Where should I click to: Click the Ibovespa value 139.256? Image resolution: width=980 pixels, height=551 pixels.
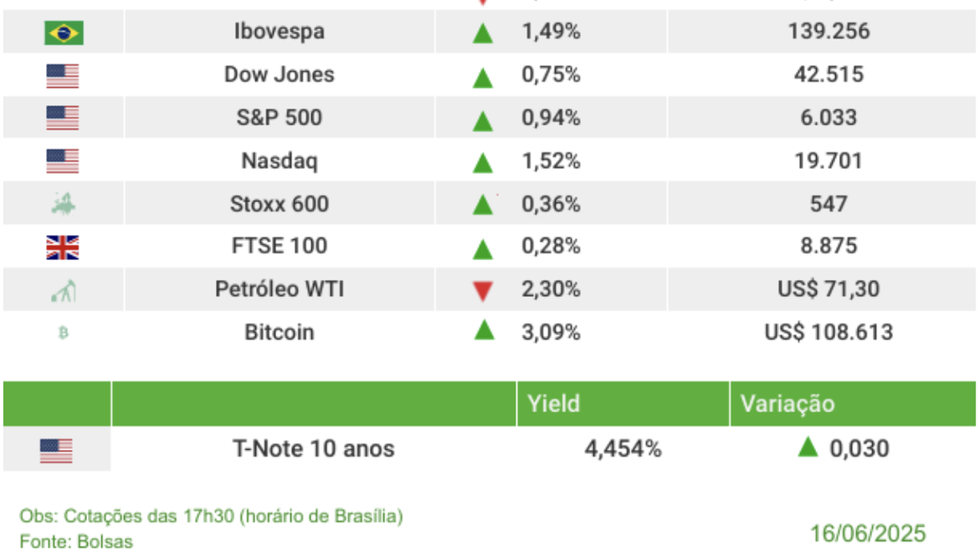pyautogui.click(x=828, y=31)
